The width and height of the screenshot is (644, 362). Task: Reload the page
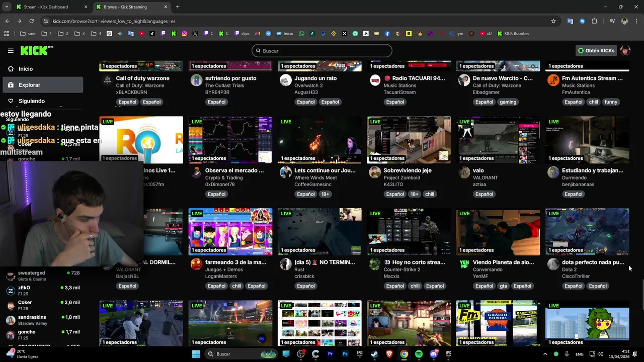[x=31, y=21]
